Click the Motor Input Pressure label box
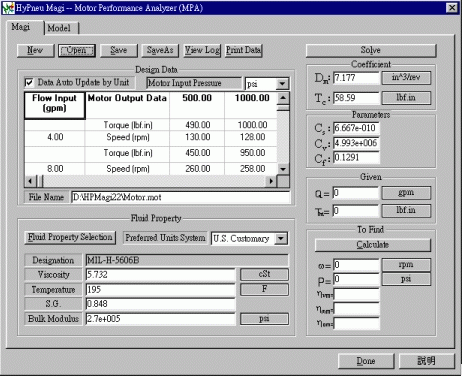Screen dimensions: 462x376 click(194, 83)
